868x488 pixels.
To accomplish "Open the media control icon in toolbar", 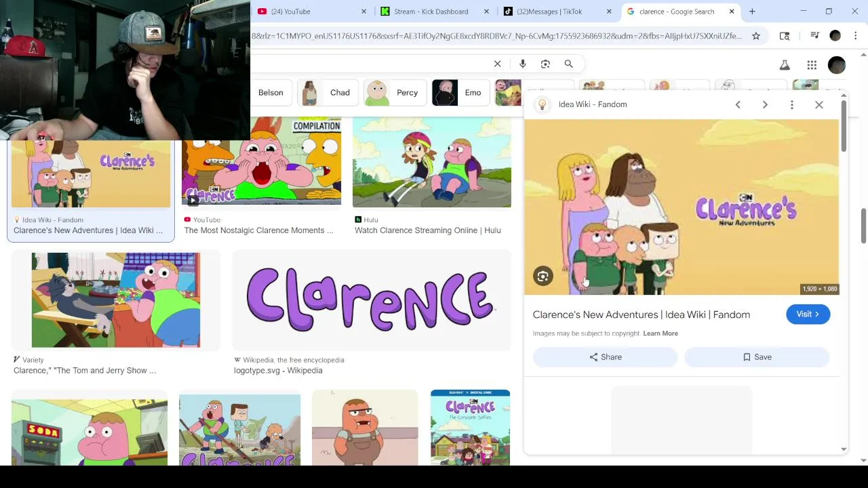I will pos(814,36).
